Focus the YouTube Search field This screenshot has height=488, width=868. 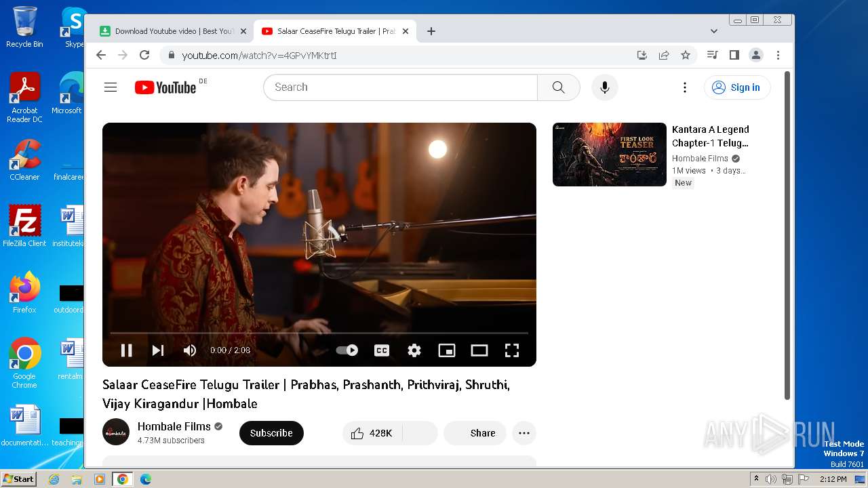tap(400, 87)
